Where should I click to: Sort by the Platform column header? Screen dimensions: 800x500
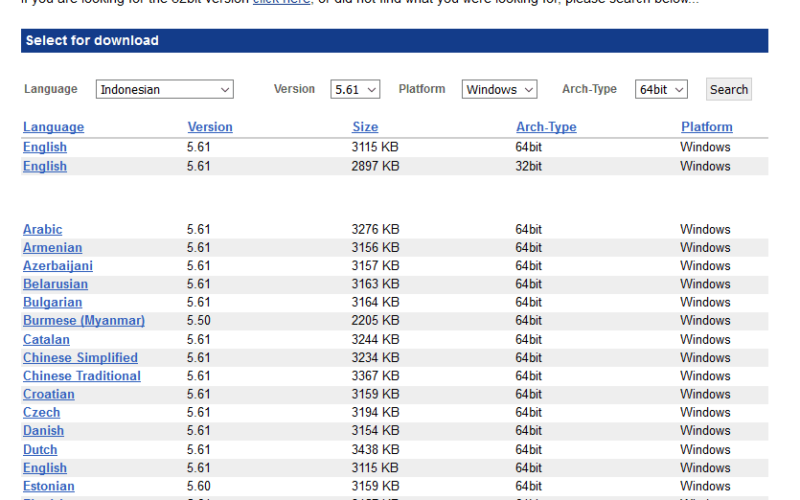click(x=707, y=127)
